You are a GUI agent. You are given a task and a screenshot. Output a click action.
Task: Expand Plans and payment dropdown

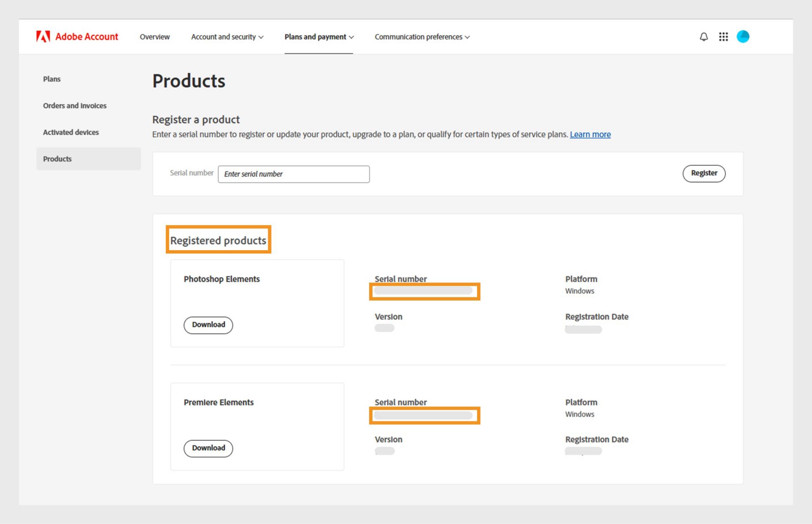[x=319, y=37]
